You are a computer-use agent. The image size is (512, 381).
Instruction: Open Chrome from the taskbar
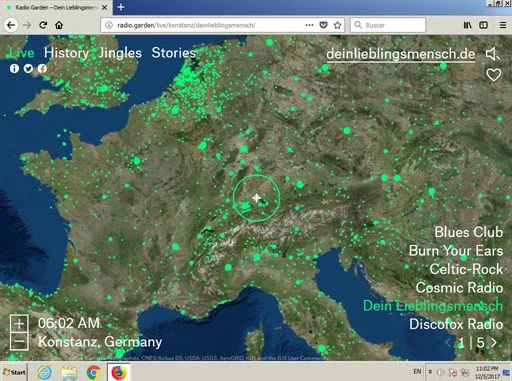94,372
